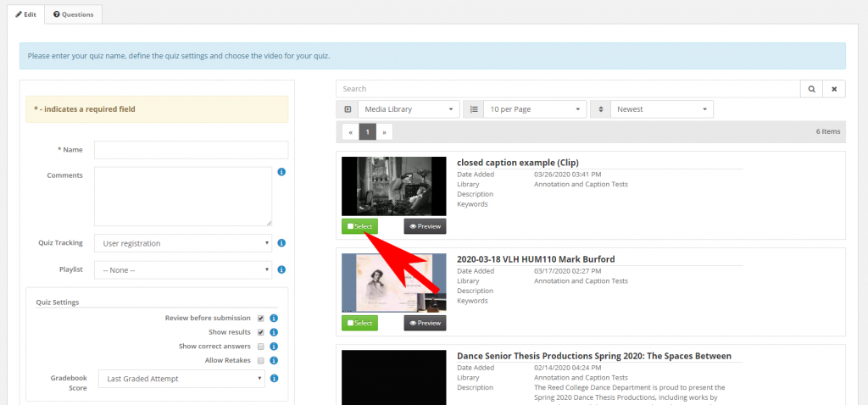Preview the VLH HUM110 Mark Burford video
The height and width of the screenshot is (405, 868).
point(426,323)
